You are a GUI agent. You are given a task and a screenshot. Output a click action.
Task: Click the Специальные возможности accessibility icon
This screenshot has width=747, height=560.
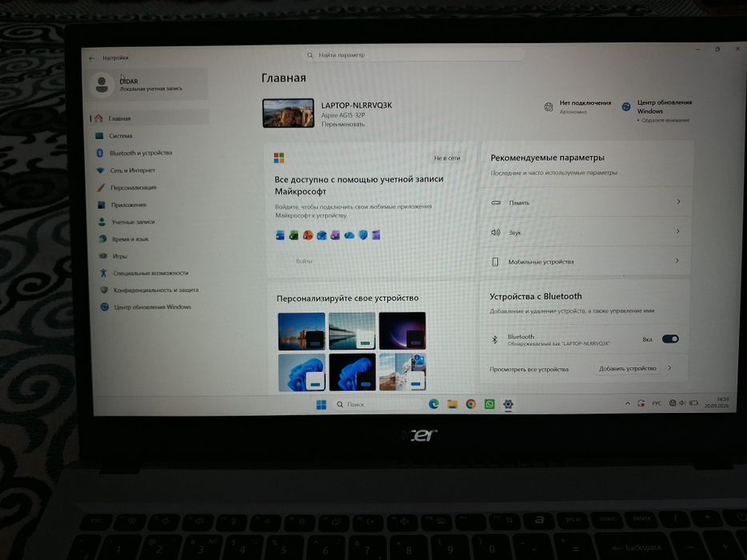tap(103, 273)
